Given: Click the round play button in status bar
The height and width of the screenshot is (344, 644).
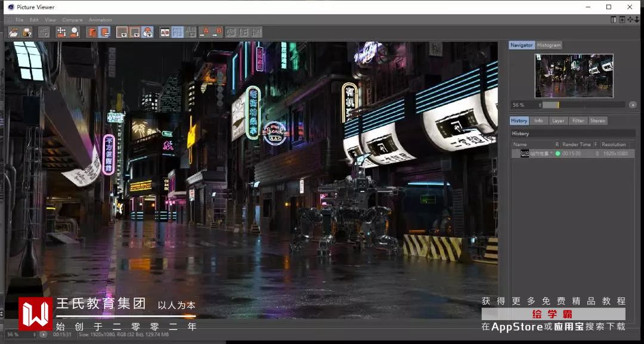Looking at the screenshot, I should [x=44, y=334].
